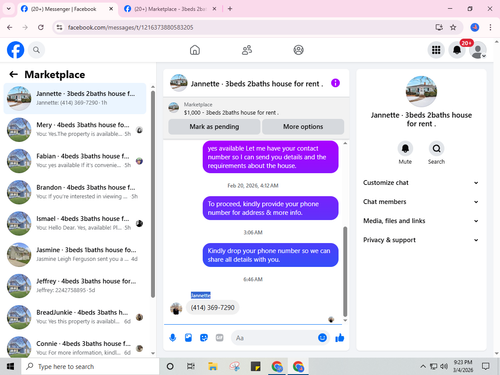500x375 pixels.
Task: Bookmark this page with the star icon
Action: [x=453, y=27]
